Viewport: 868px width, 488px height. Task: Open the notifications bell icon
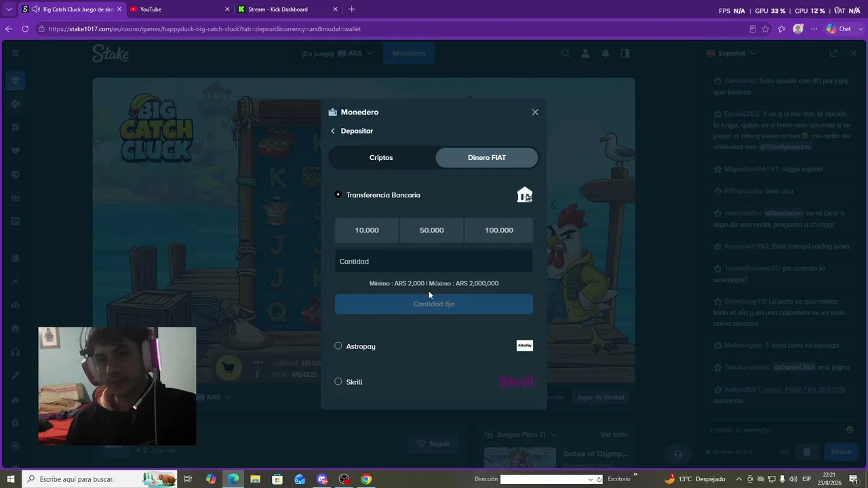(x=606, y=54)
